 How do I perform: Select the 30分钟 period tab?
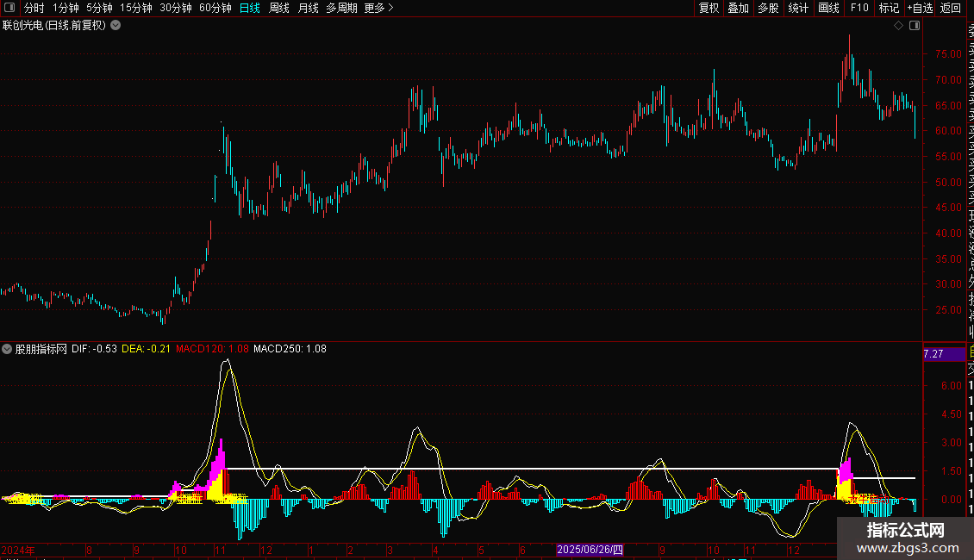pyautogui.click(x=176, y=8)
